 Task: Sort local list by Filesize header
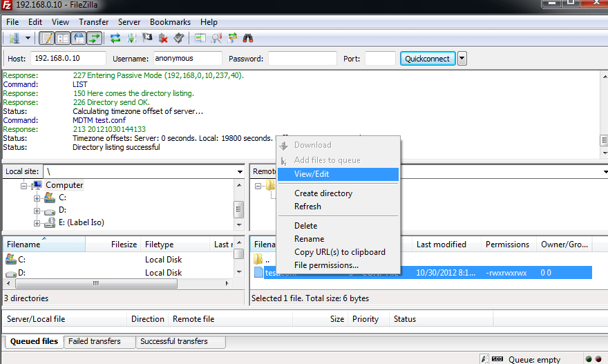[113, 245]
